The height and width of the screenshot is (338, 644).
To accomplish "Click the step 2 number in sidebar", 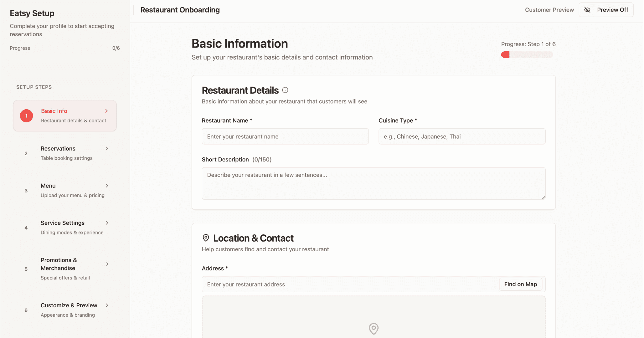I will click(x=26, y=153).
